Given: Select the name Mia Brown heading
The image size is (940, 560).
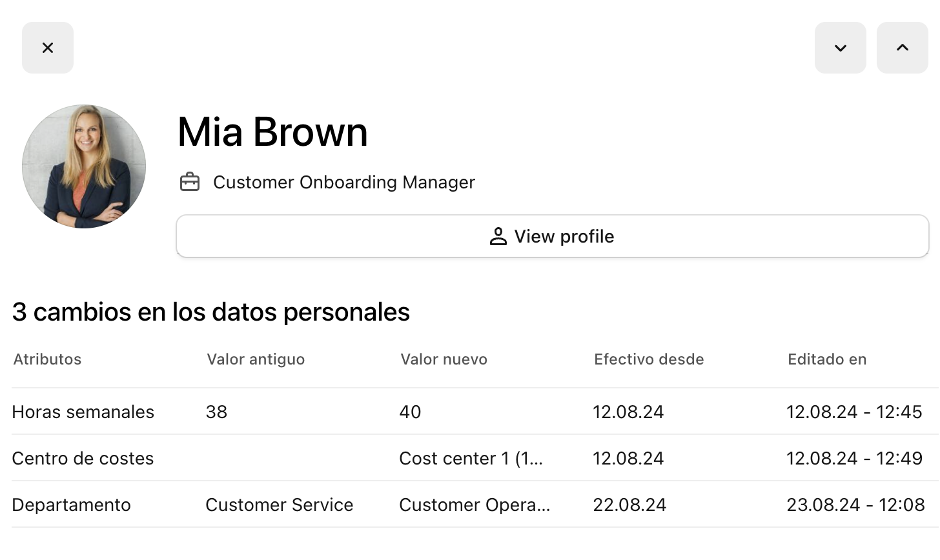Looking at the screenshot, I should [272, 132].
